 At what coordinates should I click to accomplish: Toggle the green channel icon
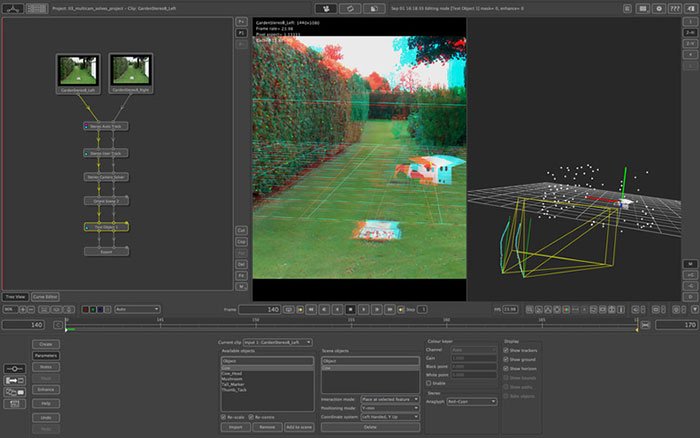tap(93, 309)
